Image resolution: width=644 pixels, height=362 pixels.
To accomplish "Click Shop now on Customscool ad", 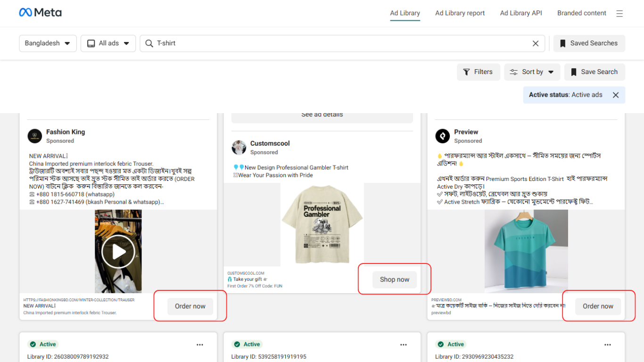I will 394,280.
